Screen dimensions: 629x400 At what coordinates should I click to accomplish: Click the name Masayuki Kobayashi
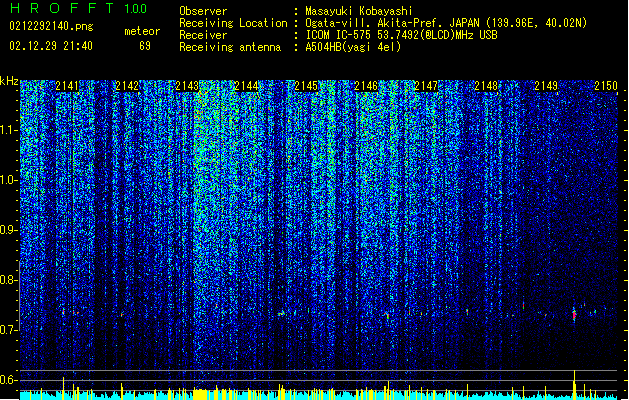tap(359, 11)
